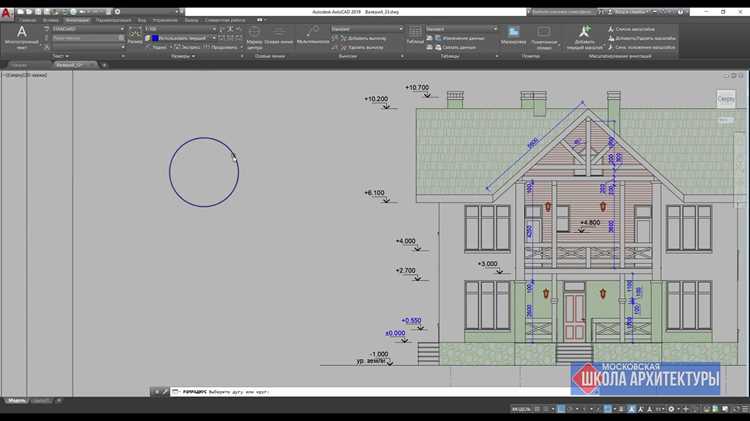Click the Пометочное облако revision cloud tool

click(x=544, y=38)
